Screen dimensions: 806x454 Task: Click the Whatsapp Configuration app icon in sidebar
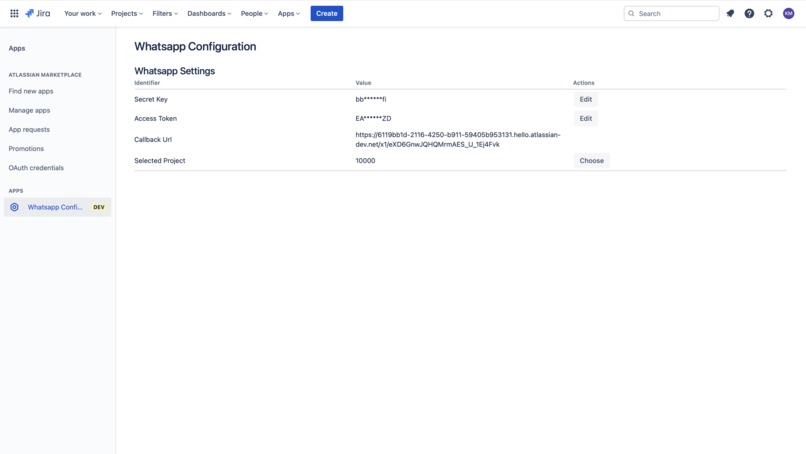click(x=14, y=207)
